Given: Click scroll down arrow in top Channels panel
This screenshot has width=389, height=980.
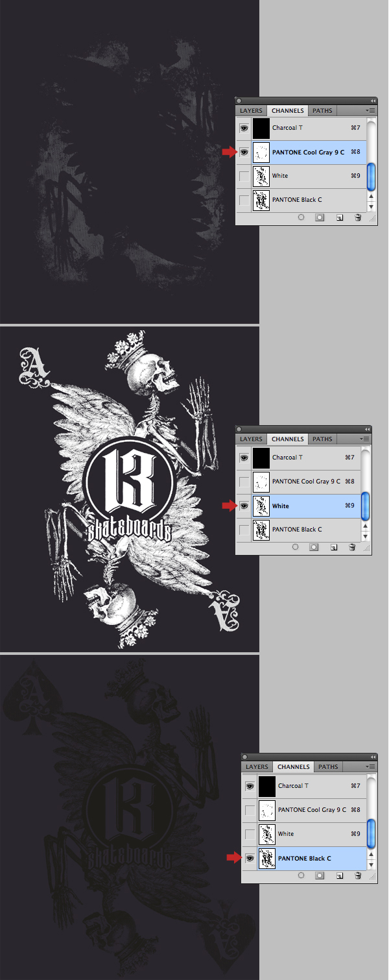Looking at the screenshot, I should [371, 207].
